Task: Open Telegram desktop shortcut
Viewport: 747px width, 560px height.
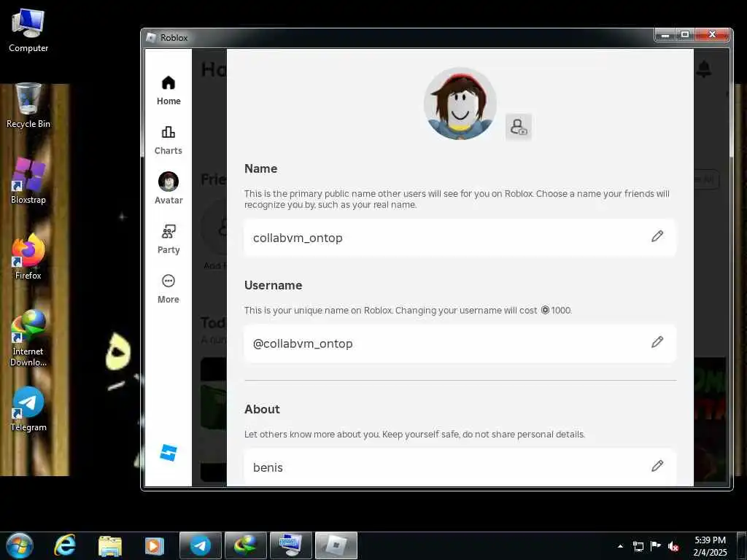Action: [x=28, y=408]
